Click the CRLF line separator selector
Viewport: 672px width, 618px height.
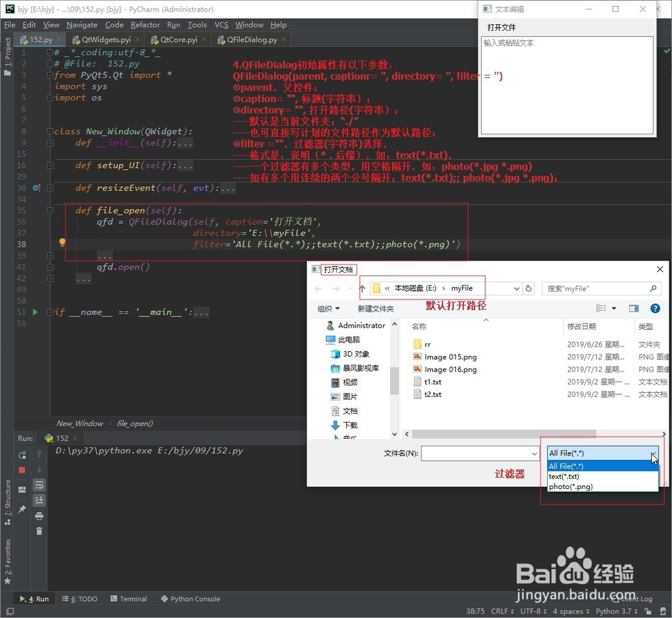coord(502,611)
